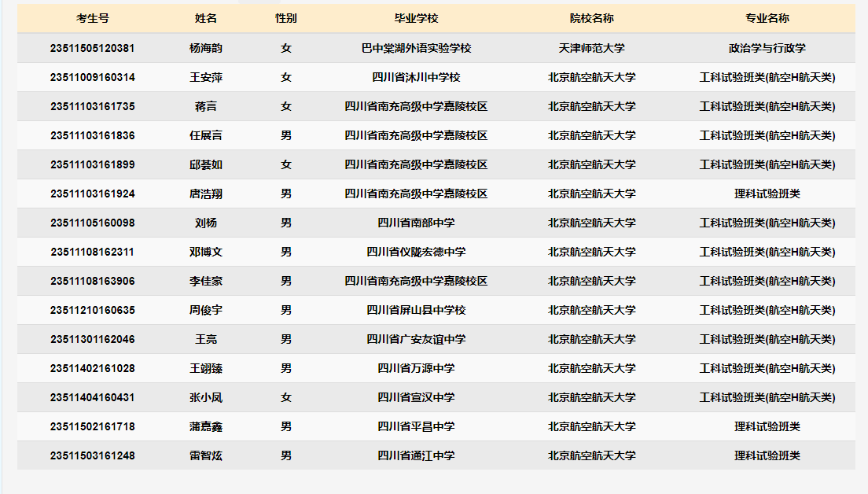
Task: Click the name 张小凤
Action: coord(205,397)
